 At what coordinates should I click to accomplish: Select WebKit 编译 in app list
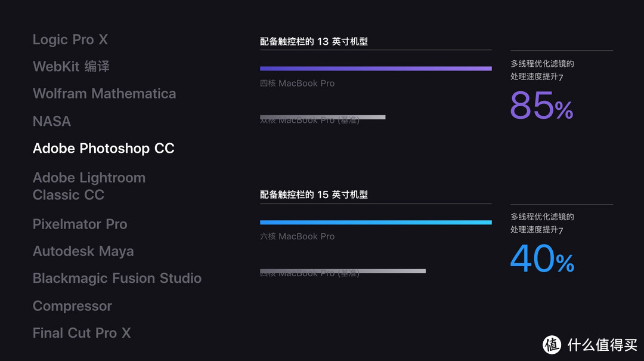[x=71, y=66]
